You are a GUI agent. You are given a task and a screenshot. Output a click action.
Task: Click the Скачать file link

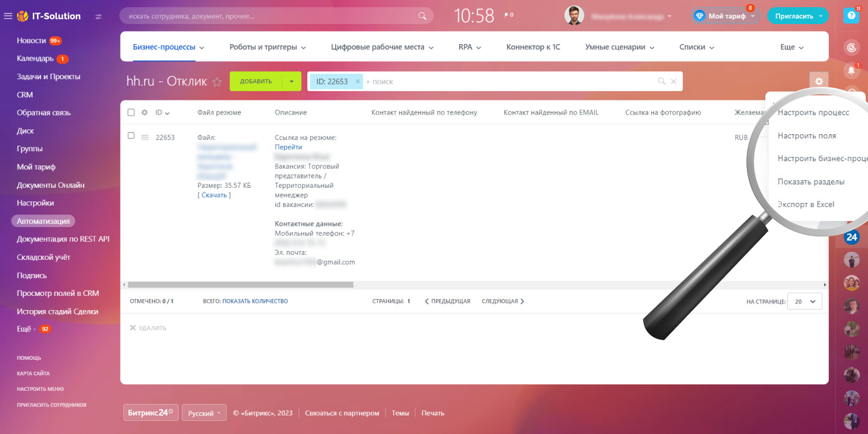(214, 195)
